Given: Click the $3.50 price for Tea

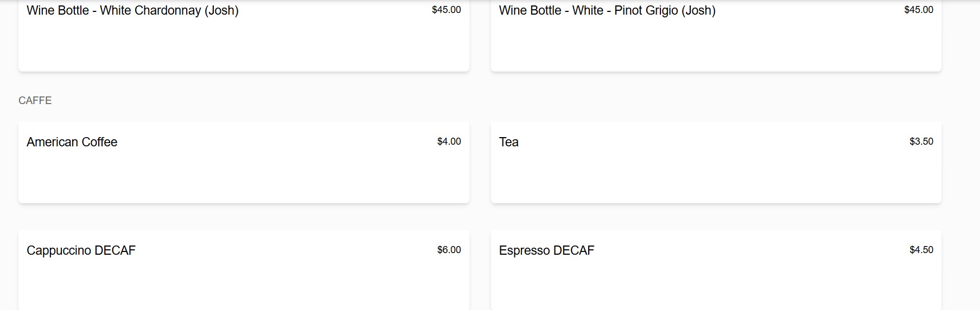Looking at the screenshot, I should (921, 141).
